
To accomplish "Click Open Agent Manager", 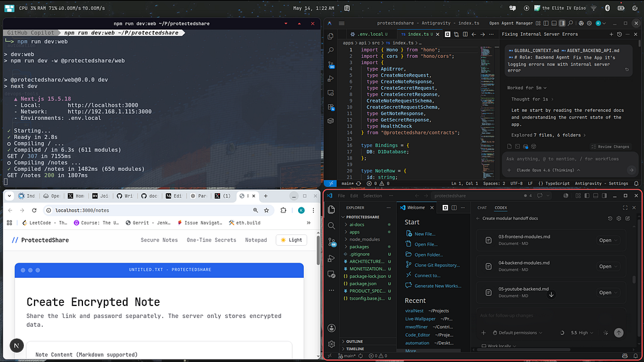I will click(511, 23).
